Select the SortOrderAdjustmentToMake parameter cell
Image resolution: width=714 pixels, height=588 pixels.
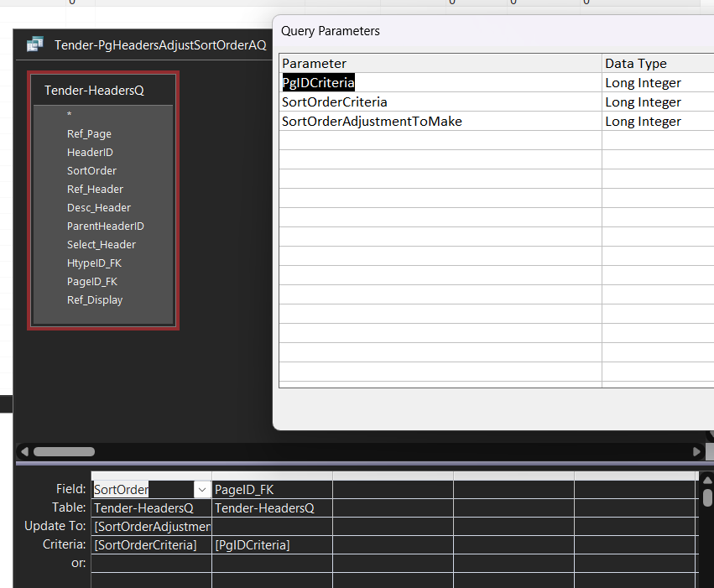click(x=440, y=121)
